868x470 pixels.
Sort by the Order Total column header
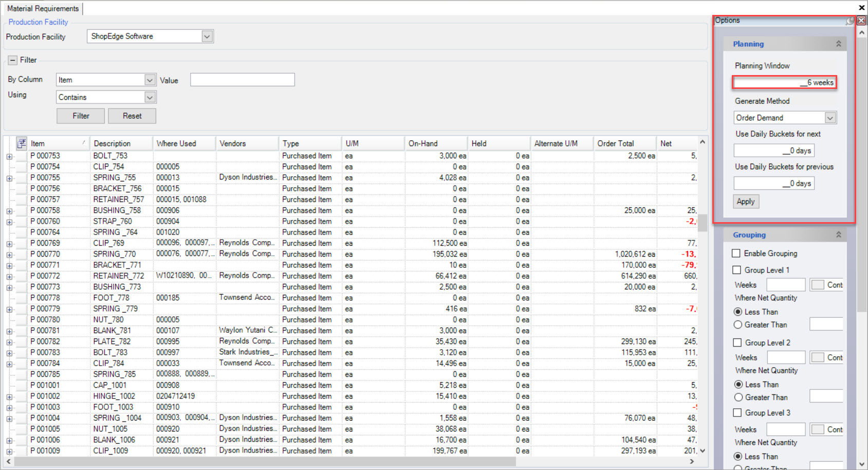click(625, 143)
